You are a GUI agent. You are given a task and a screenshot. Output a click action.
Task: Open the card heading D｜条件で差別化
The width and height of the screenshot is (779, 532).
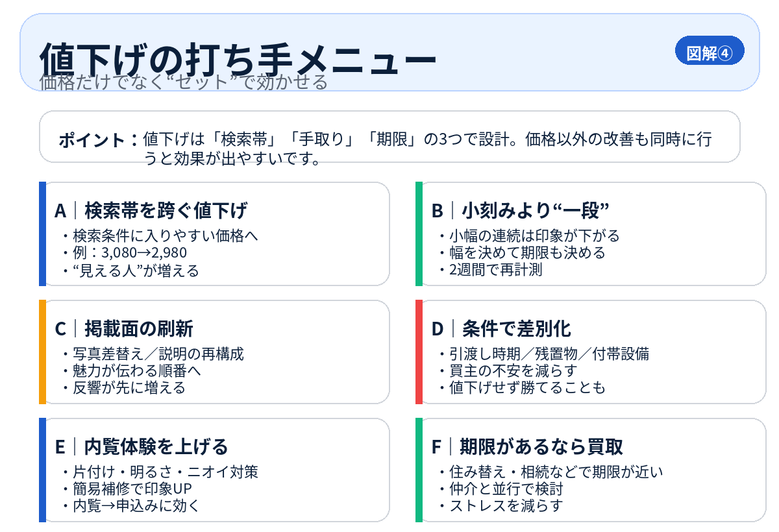[x=501, y=329]
